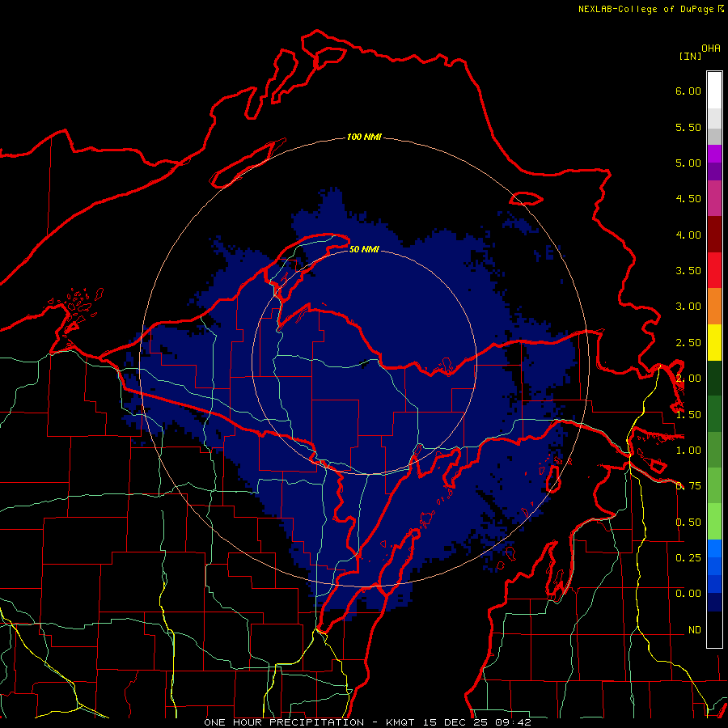Select the bright red legend swatch at 3.50

pyautogui.click(x=714, y=270)
